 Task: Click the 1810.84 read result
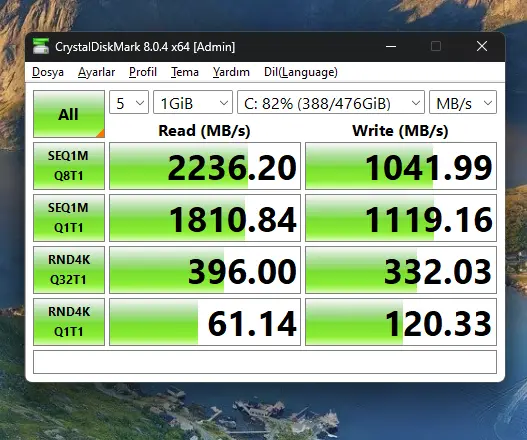[205, 218]
